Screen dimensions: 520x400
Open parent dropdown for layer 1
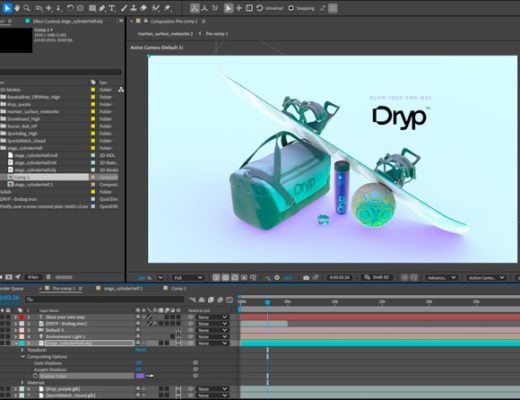[212, 317]
